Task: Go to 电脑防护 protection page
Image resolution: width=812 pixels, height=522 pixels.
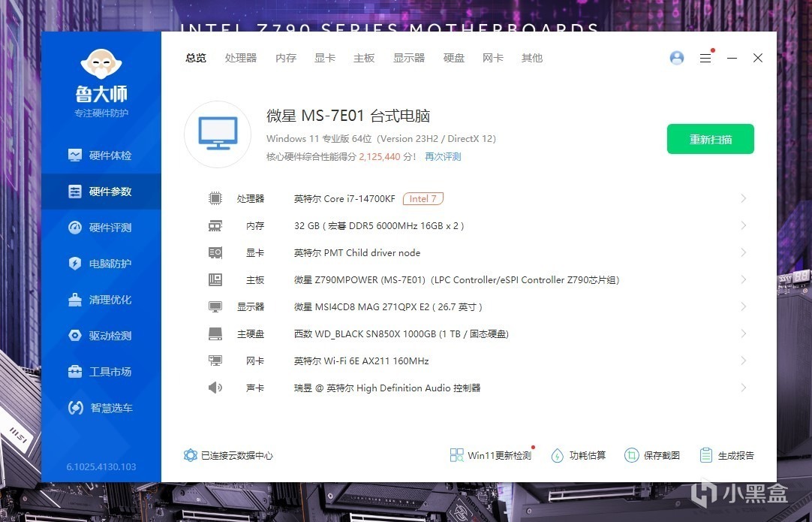Action: click(x=101, y=264)
